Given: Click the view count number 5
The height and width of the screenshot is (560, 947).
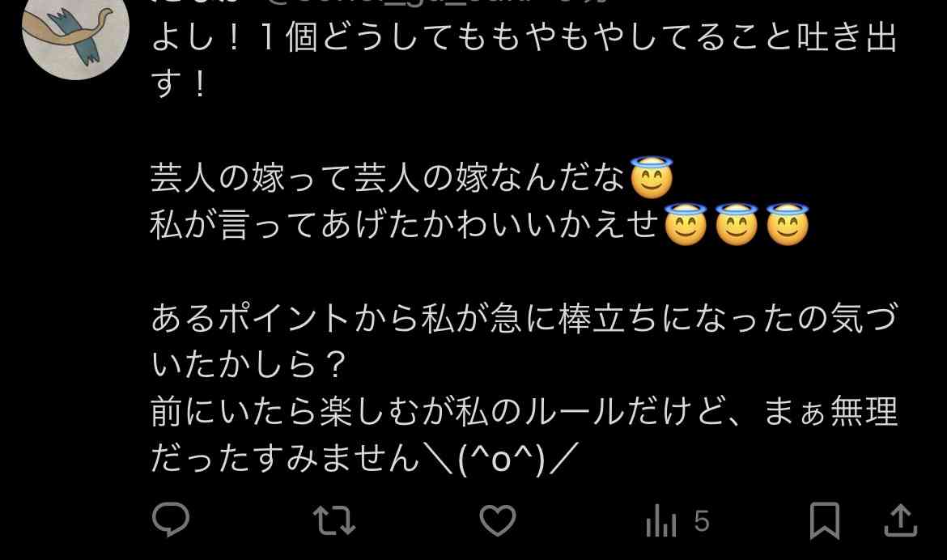Looking at the screenshot, I should 701,520.
